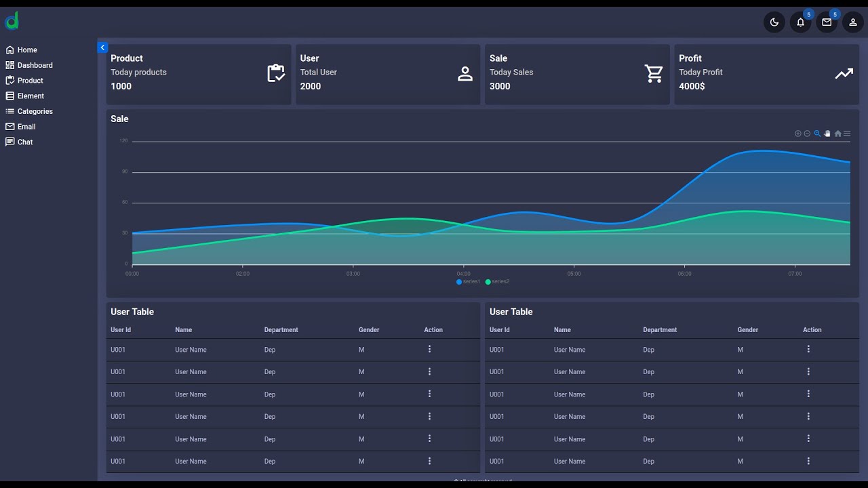This screenshot has height=488, width=868.
Task: Reset chart zoom with the home icon
Action: 837,134
